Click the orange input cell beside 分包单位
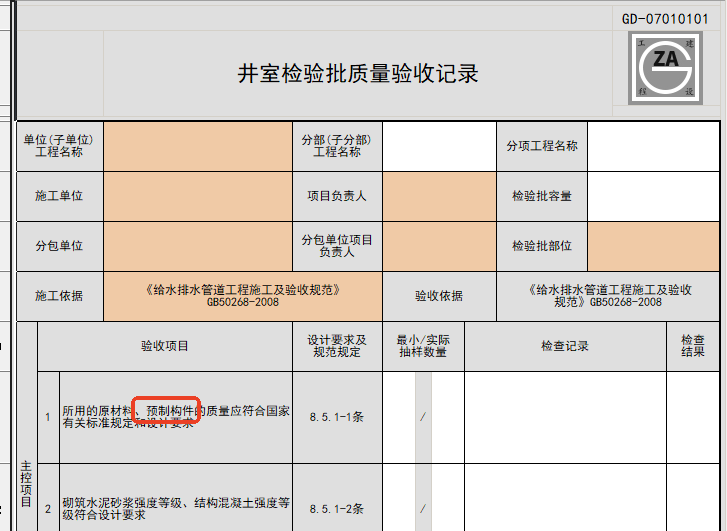The image size is (727, 531). [x=196, y=246]
